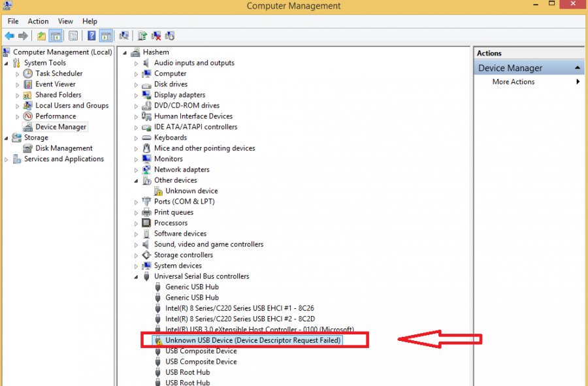The image size is (588, 386).
Task: Select Performance icon in tree
Action: click(27, 116)
